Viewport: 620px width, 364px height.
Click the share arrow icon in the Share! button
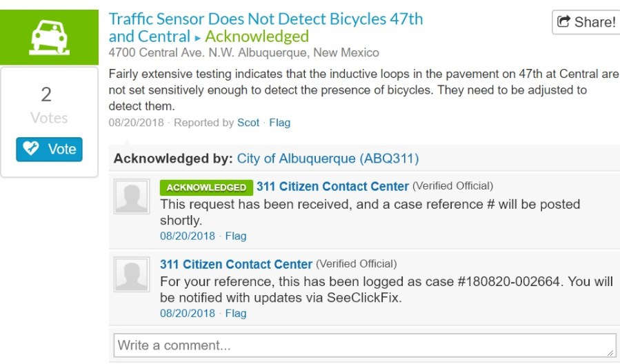coord(563,22)
